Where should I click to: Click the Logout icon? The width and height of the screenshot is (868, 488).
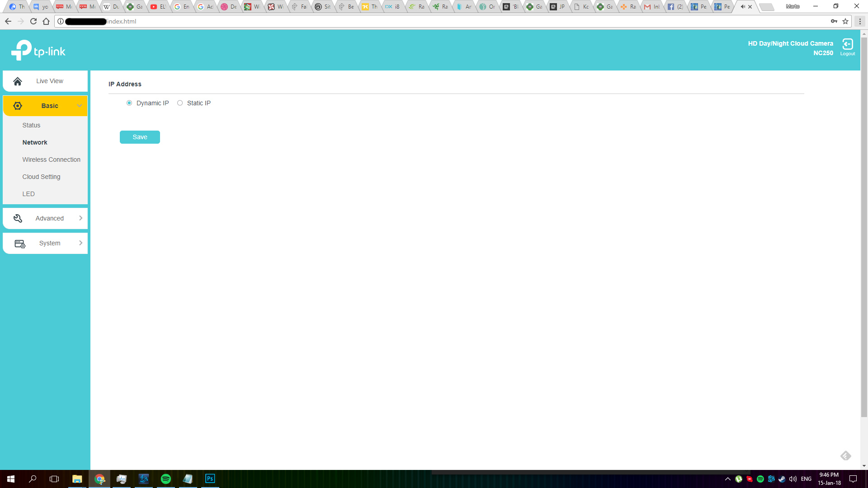point(847,44)
